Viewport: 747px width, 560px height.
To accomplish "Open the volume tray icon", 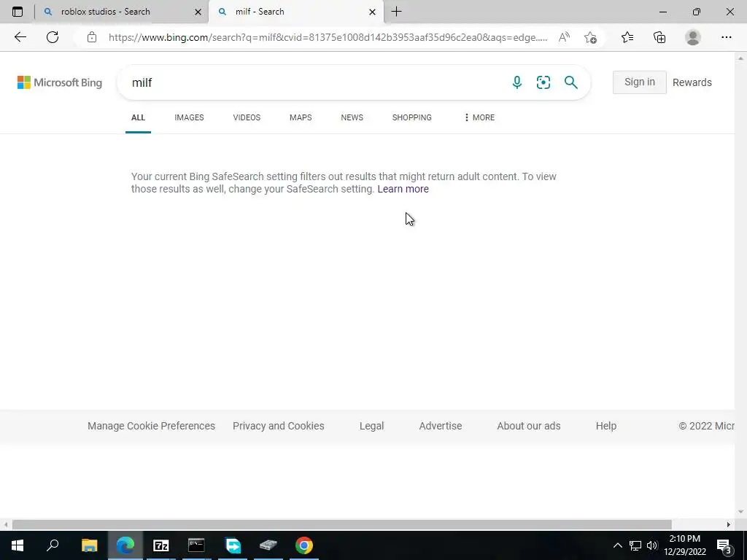I will [x=652, y=545].
